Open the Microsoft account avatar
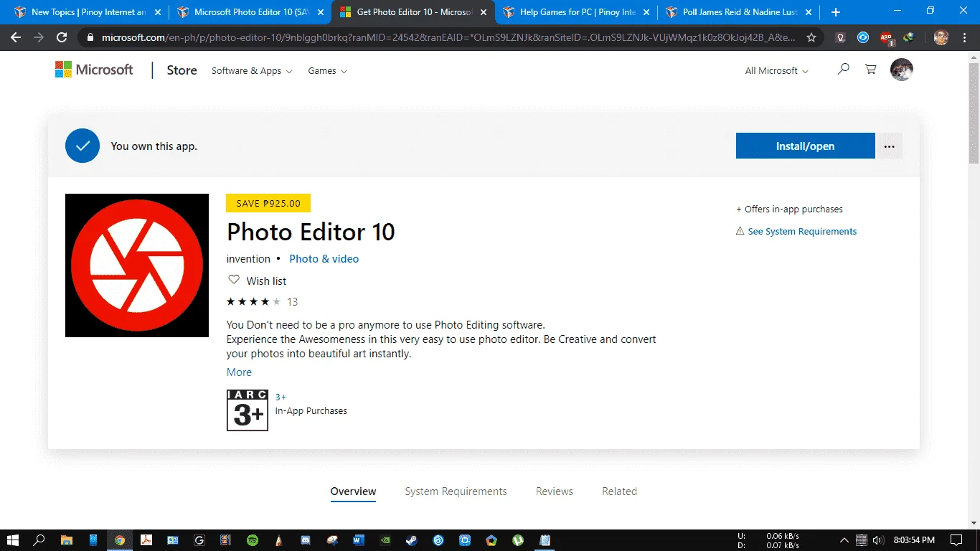 click(x=901, y=70)
